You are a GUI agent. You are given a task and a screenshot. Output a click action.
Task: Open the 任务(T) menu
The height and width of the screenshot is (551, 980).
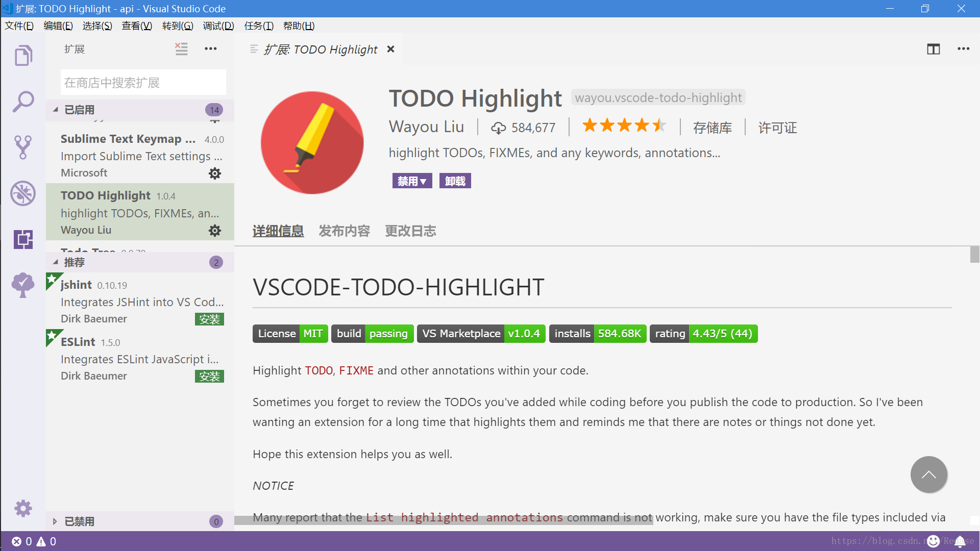click(259, 26)
